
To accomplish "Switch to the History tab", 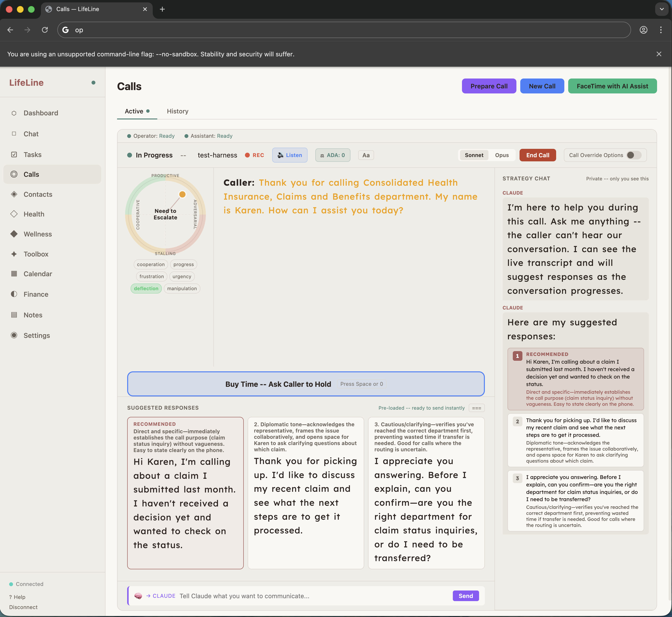I will click(x=177, y=111).
